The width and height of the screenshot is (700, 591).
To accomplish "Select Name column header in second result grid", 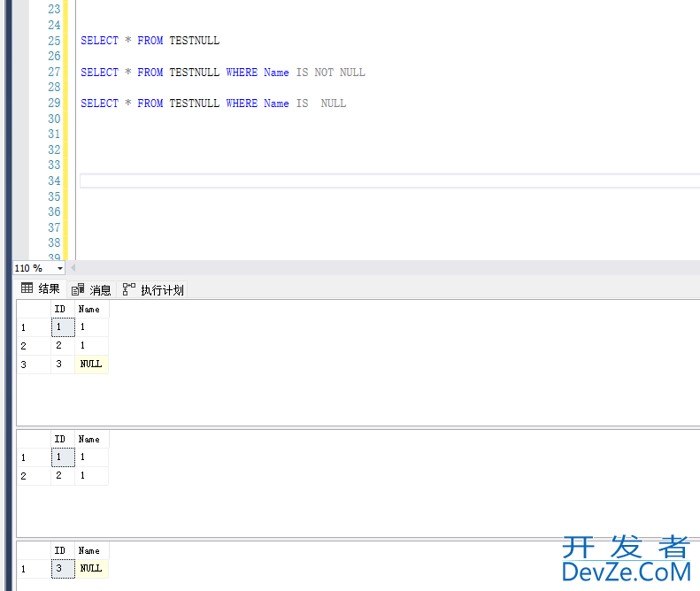I will pyautogui.click(x=91, y=439).
